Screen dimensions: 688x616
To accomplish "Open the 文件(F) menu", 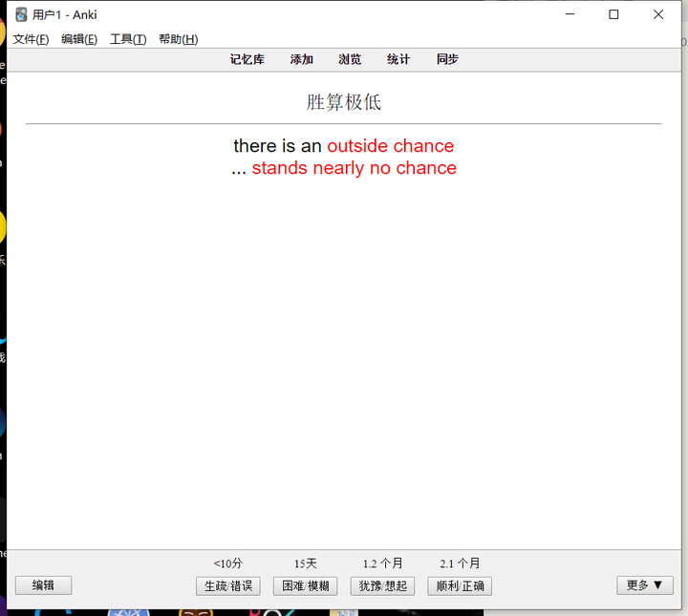I will pos(31,39).
